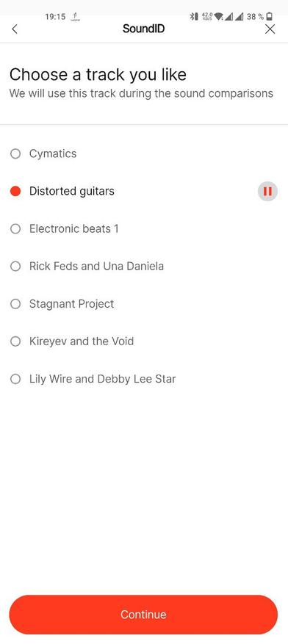This screenshot has height=644, width=288.
Task: Tap the Bluetooth status icon
Action: [x=194, y=16]
